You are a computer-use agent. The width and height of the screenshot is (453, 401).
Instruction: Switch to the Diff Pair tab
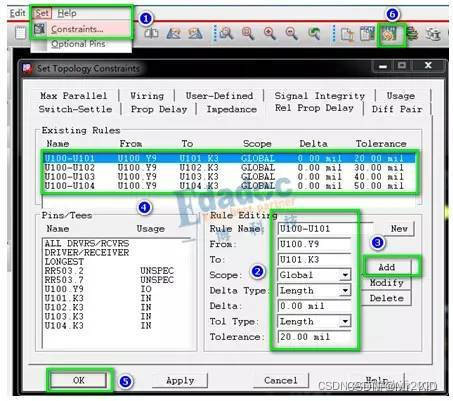coord(397,109)
